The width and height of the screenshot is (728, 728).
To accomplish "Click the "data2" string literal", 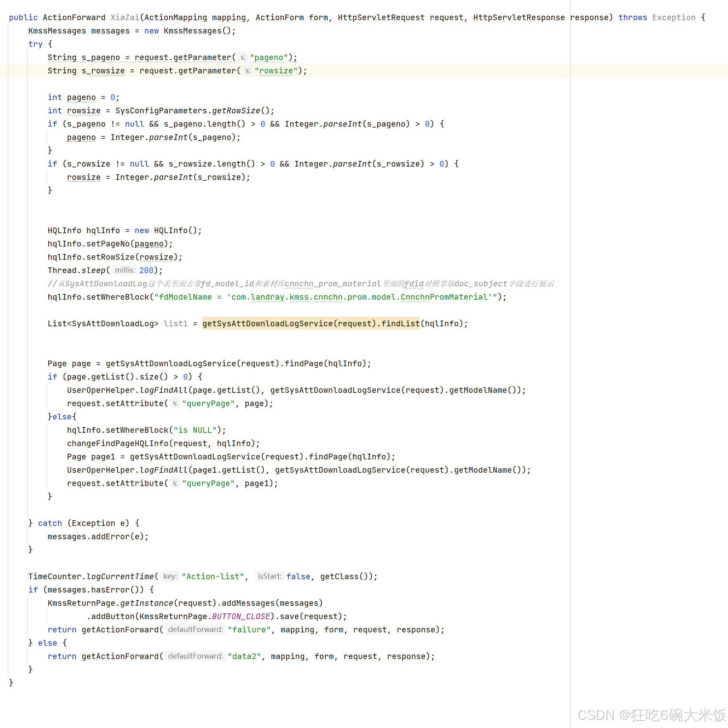I will pos(244,656).
